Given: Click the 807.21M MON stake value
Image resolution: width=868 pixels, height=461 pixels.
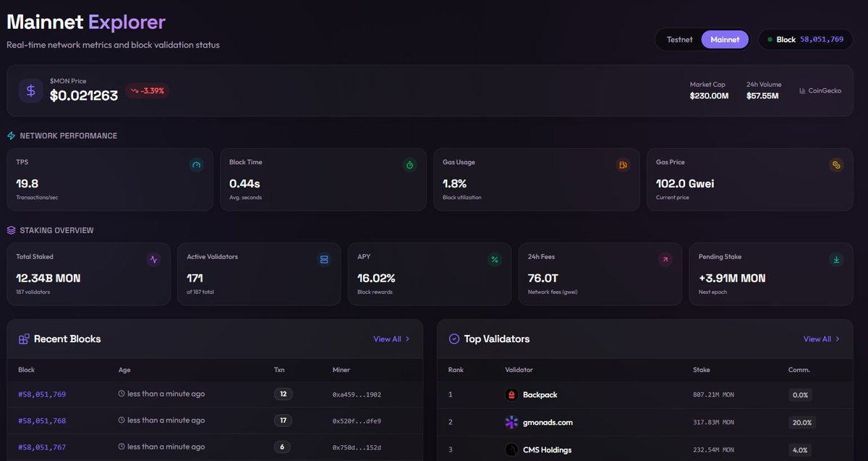Looking at the screenshot, I should click(713, 394).
